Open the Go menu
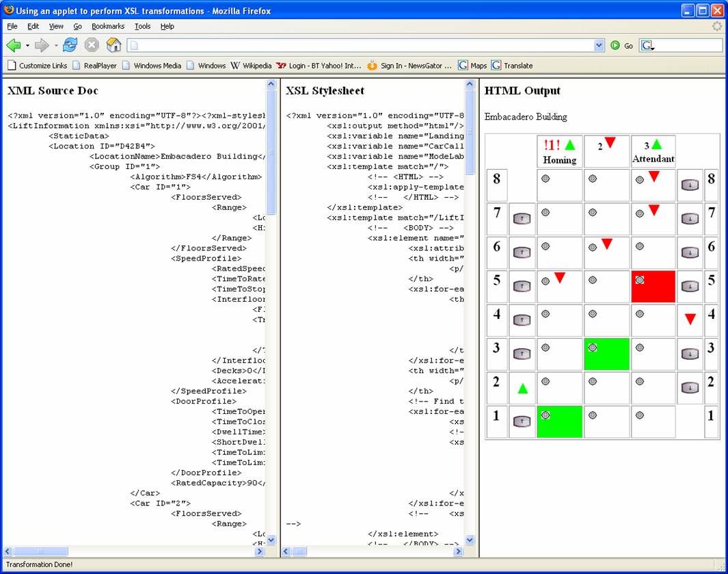 pos(77,26)
